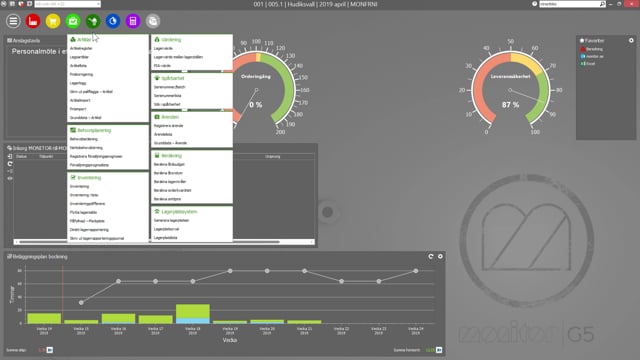Click the topmost icon left of inbox
Screen dimensions: 640x360
click(10, 156)
